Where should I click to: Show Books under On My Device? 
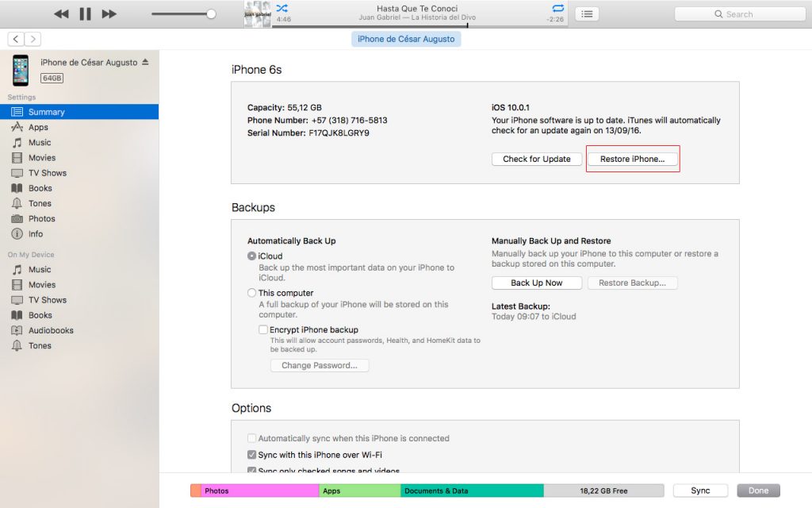(x=79, y=315)
